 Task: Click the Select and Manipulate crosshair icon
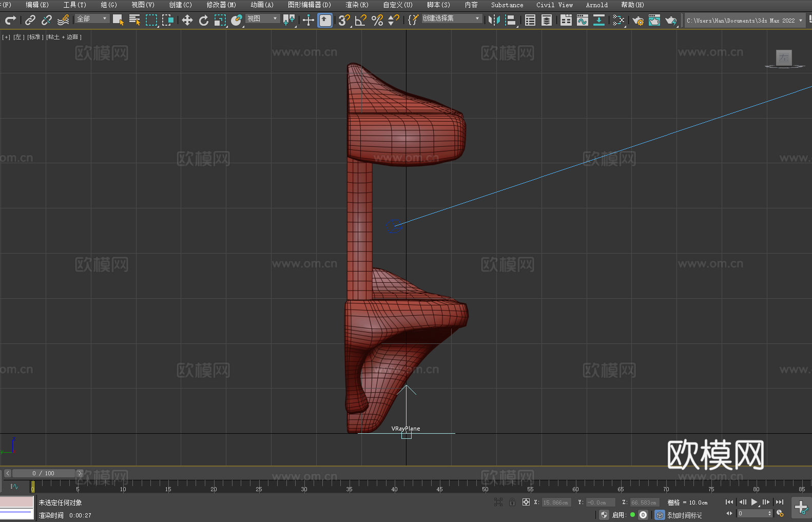(x=308, y=20)
